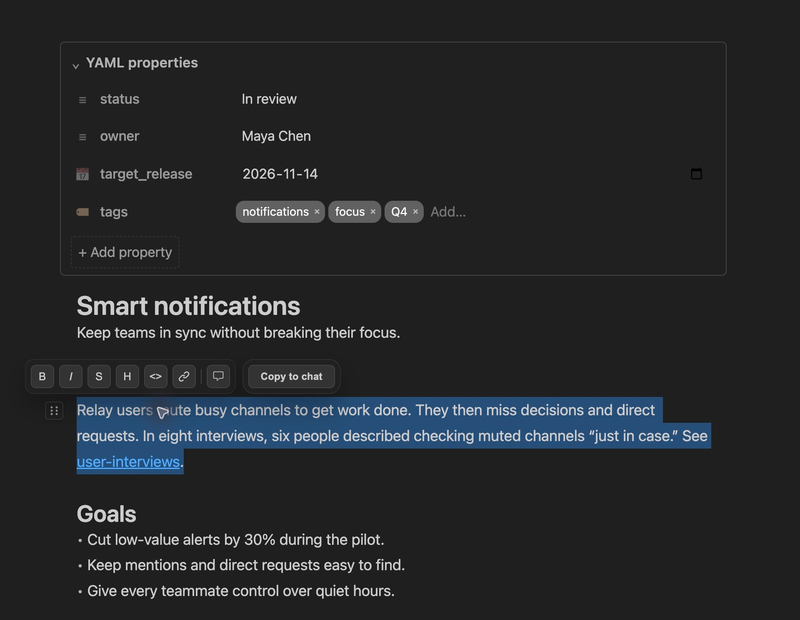Edit the status value In review
The width and height of the screenshot is (800, 620).
(x=269, y=99)
